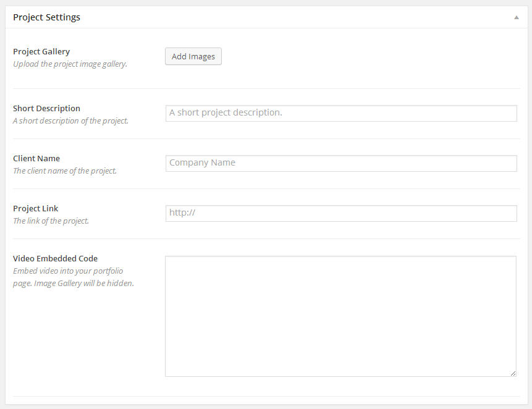The height and width of the screenshot is (409, 532).
Task: Click the Company Name input box
Action: (341, 163)
